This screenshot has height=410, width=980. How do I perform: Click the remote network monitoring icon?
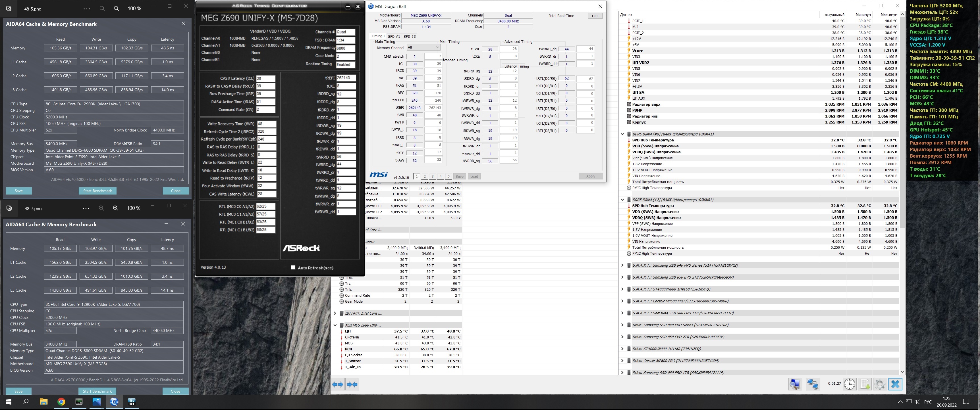(x=813, y=384)
